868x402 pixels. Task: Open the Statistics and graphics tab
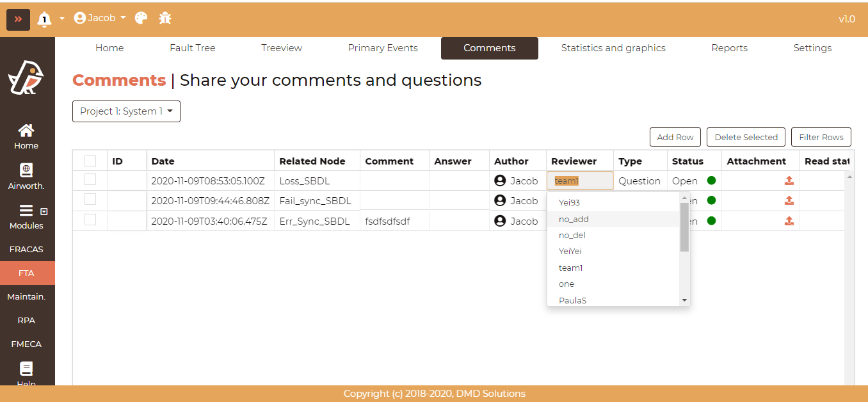pyautogui.click(x=613, y=48)
